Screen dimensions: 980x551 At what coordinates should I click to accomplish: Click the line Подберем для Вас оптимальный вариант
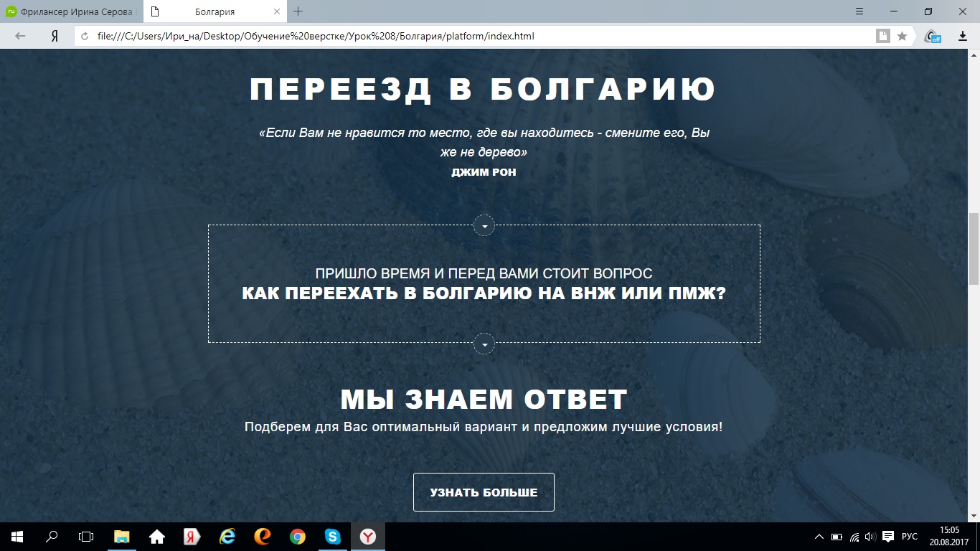point(484,427)
